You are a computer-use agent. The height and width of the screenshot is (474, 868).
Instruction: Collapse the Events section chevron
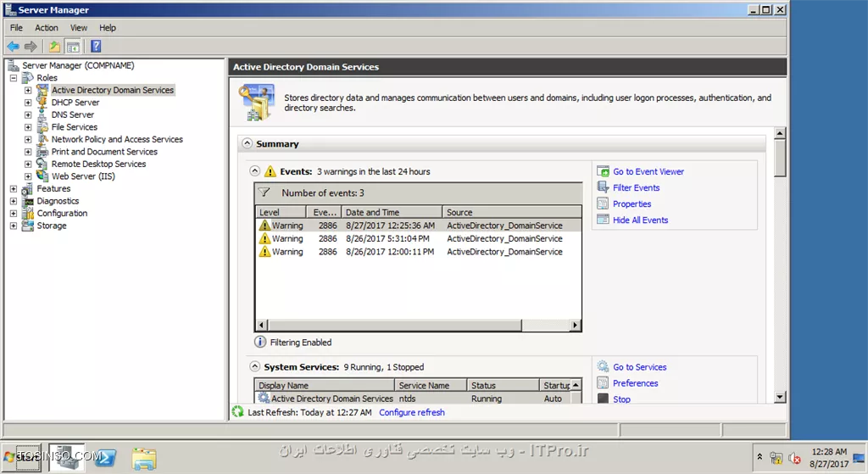(254, 171)
